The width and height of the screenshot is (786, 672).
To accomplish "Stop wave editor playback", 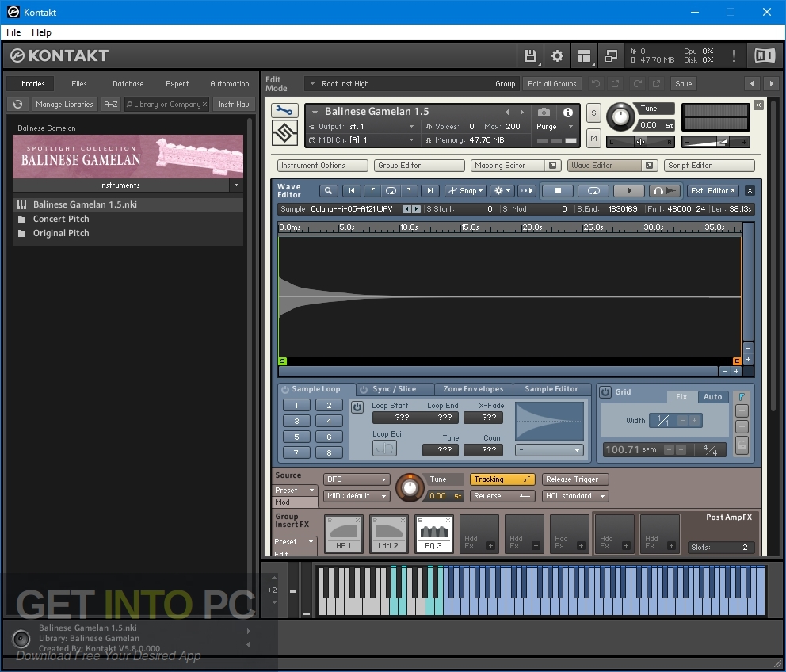I will [558, 190].
